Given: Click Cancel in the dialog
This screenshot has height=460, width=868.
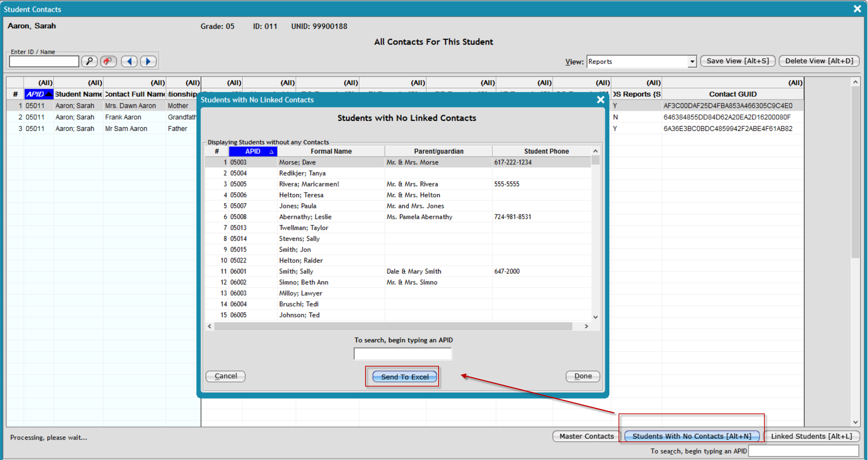Looking at the screenshot, I should pos(225,376).
